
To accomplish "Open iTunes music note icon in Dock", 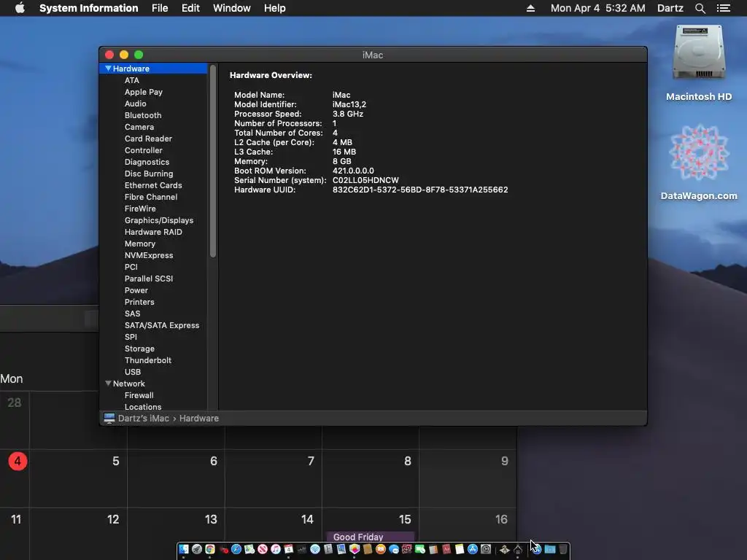I will (275, 549).
